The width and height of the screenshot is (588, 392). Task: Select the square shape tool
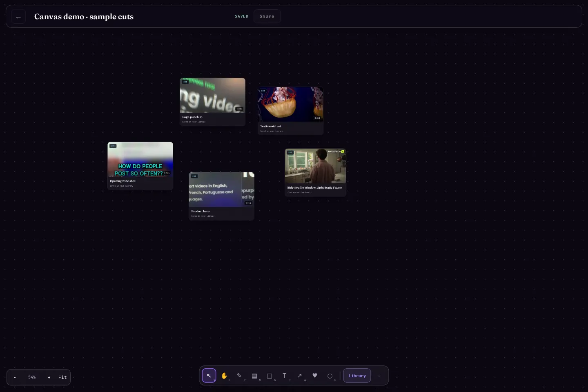[x=269, y=376]
